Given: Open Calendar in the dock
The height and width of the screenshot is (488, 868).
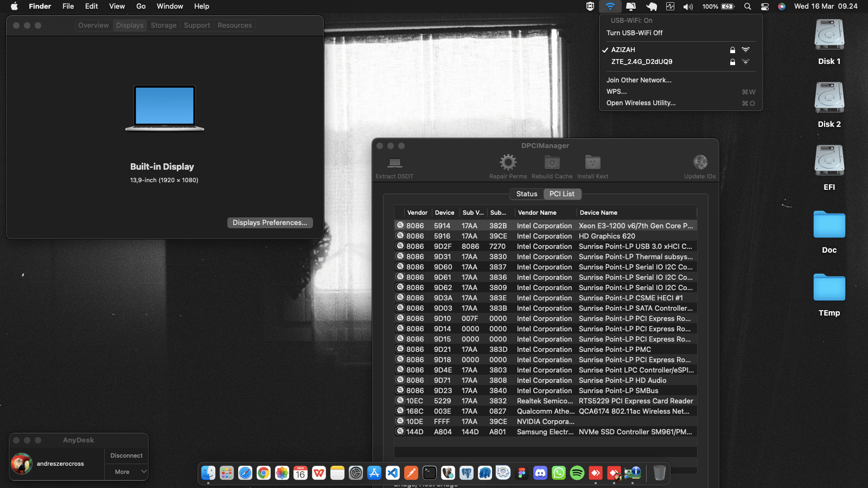Looking at the screenshot, I should (x=301, y=473).
